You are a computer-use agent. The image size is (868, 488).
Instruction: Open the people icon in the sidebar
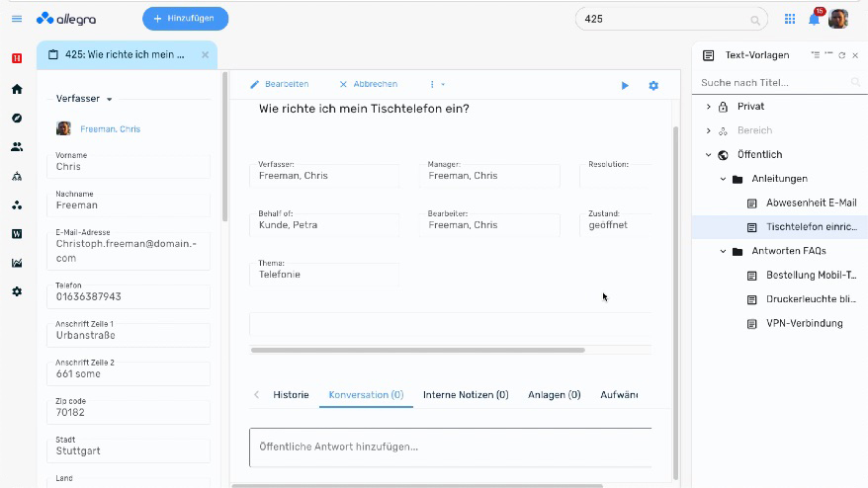17,147
